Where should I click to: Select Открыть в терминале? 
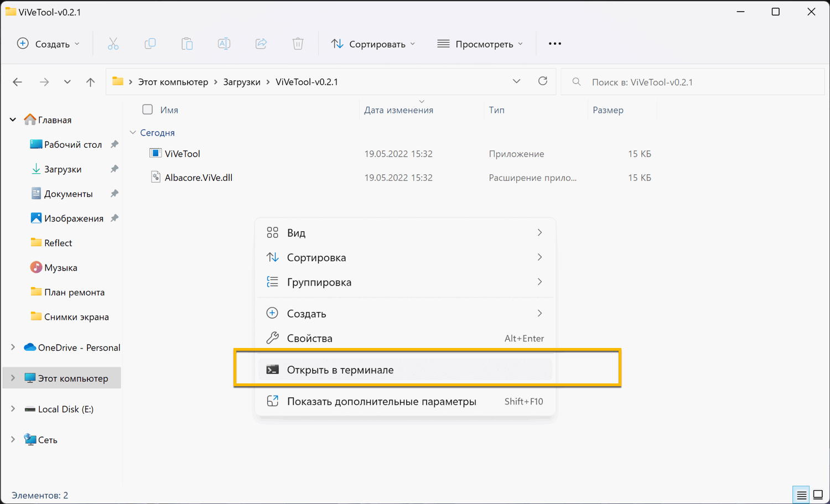[405, 370]
